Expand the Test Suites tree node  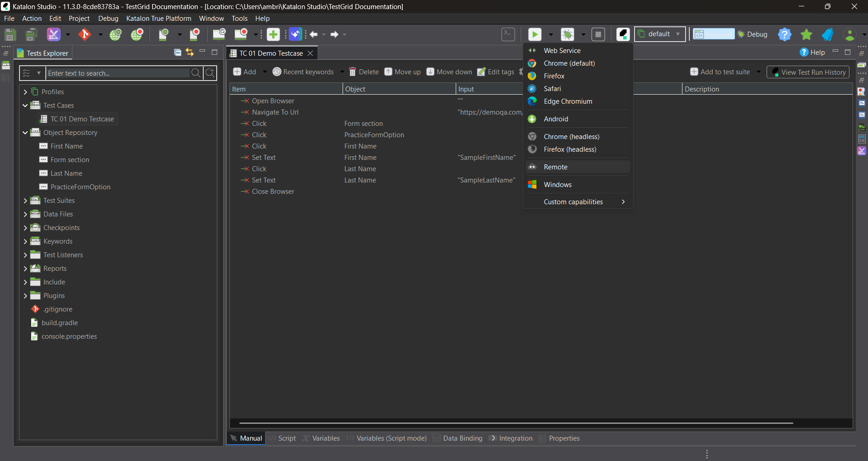click(25, 201)
